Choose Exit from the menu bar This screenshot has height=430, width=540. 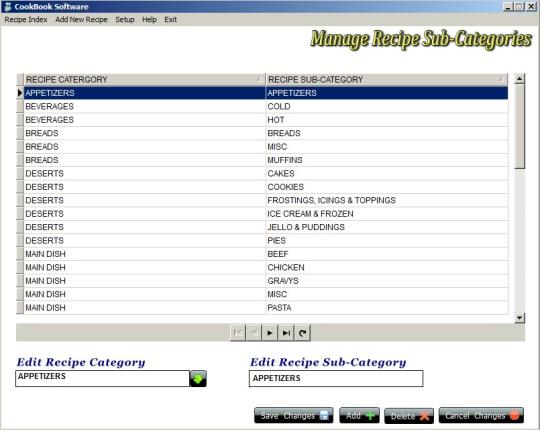[170, 20]
